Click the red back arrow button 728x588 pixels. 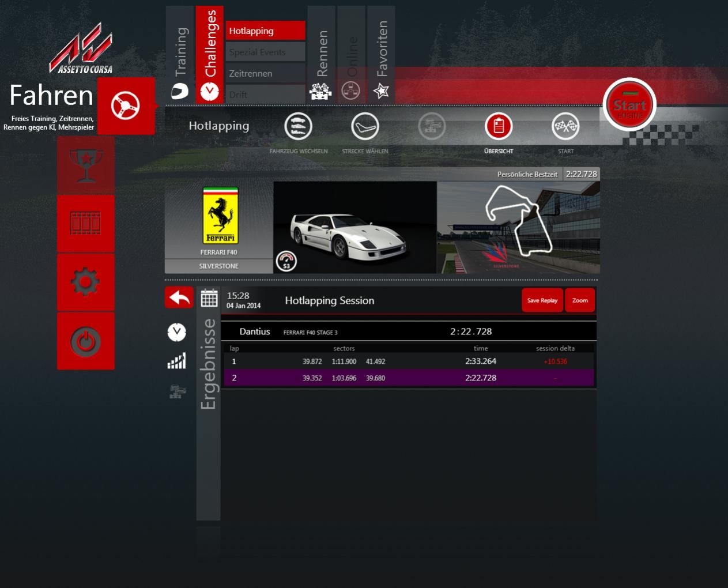[x=179, y=297]
